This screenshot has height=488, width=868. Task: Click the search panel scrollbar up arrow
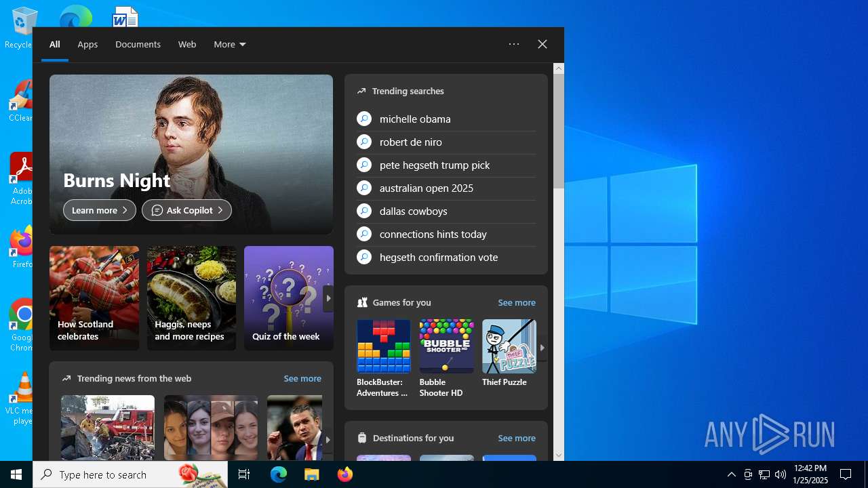point(559,68)
